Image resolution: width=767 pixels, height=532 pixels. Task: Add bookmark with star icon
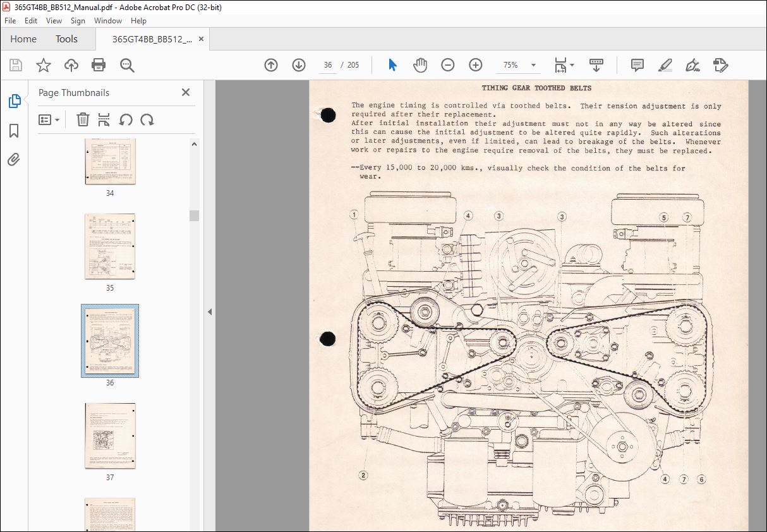click(43, 65)
